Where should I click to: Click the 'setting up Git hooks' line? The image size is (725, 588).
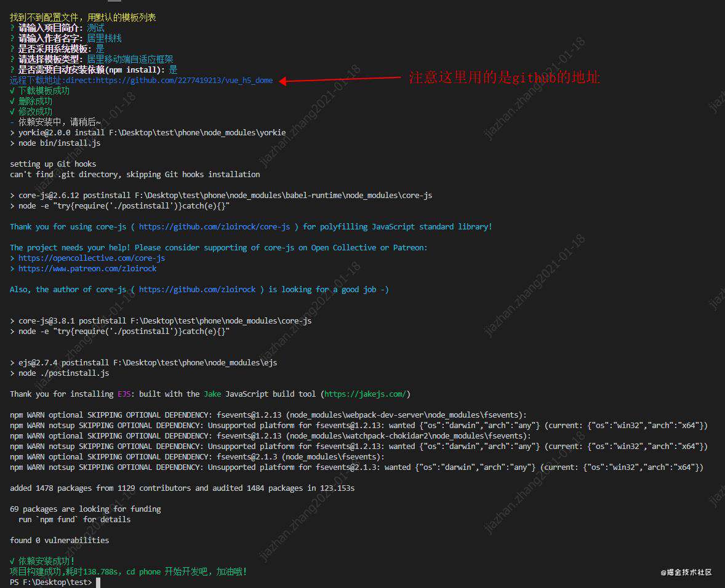click(x=53, y=164)
